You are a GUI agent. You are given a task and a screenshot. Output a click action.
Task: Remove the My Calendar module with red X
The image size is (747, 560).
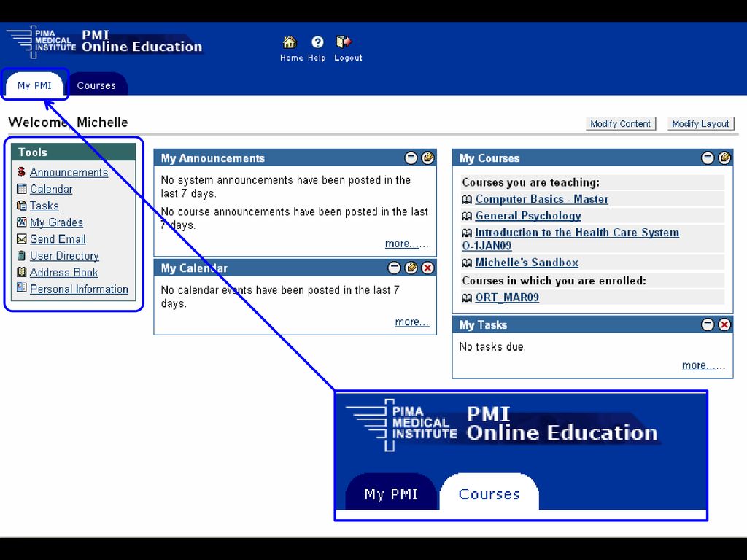[427, 268]
